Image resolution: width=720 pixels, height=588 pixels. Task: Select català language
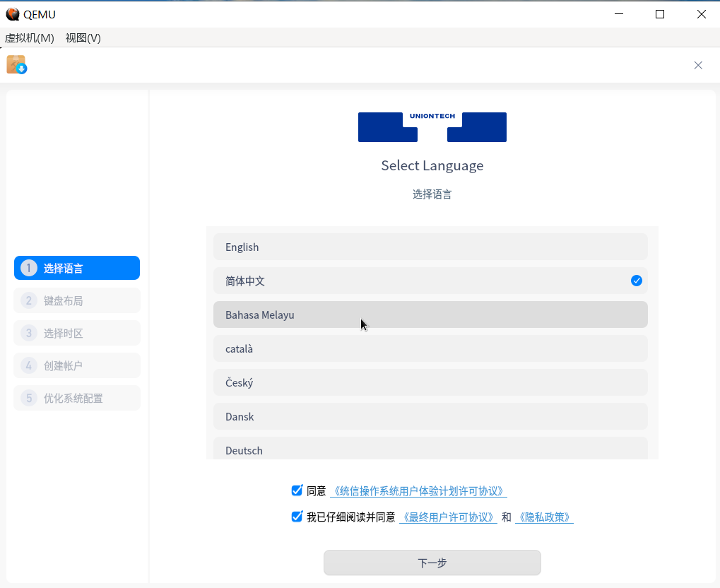pyautogui.click(x=430, y=348)
